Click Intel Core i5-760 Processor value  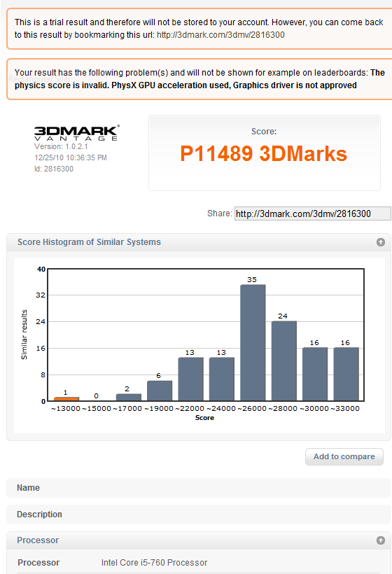coord(154,563)
